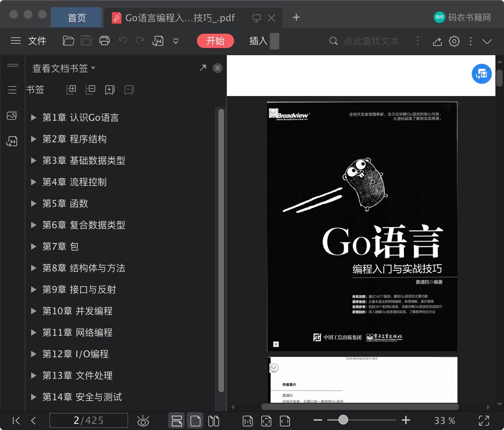Screen dimensions: 504x430
Task: Click the 码农书籍网 account label
Action: [469, 18]
